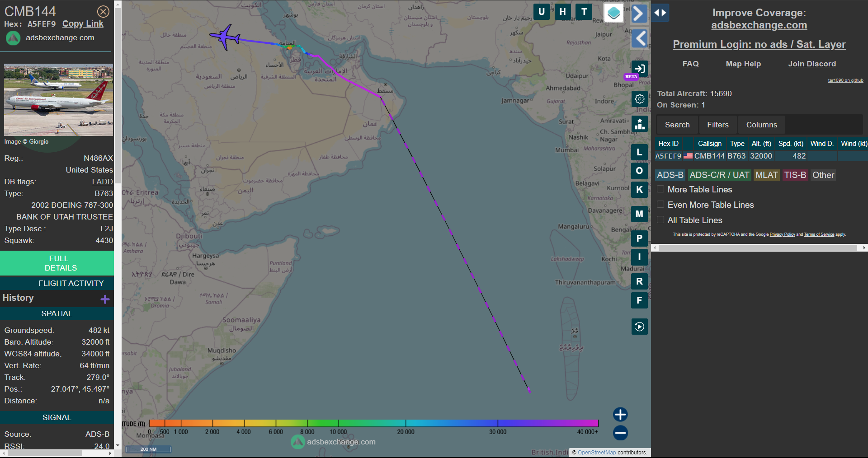Open the FAQ link

click(690, 64)
